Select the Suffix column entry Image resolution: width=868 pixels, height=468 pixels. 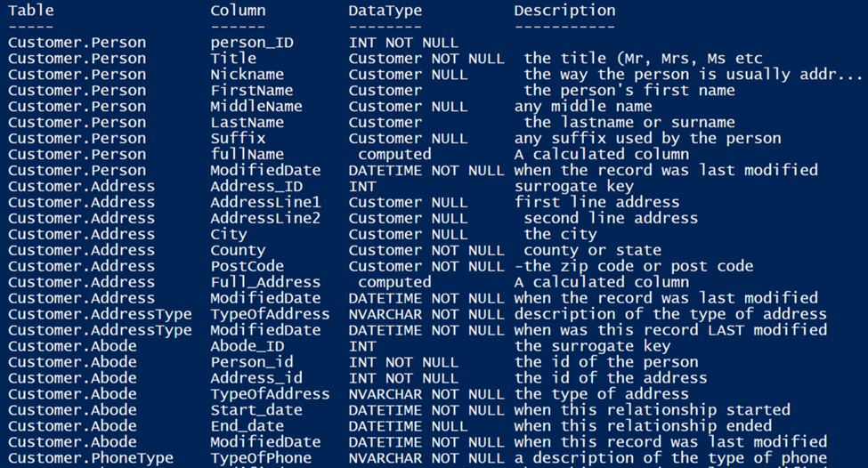[x=238, y=138]
